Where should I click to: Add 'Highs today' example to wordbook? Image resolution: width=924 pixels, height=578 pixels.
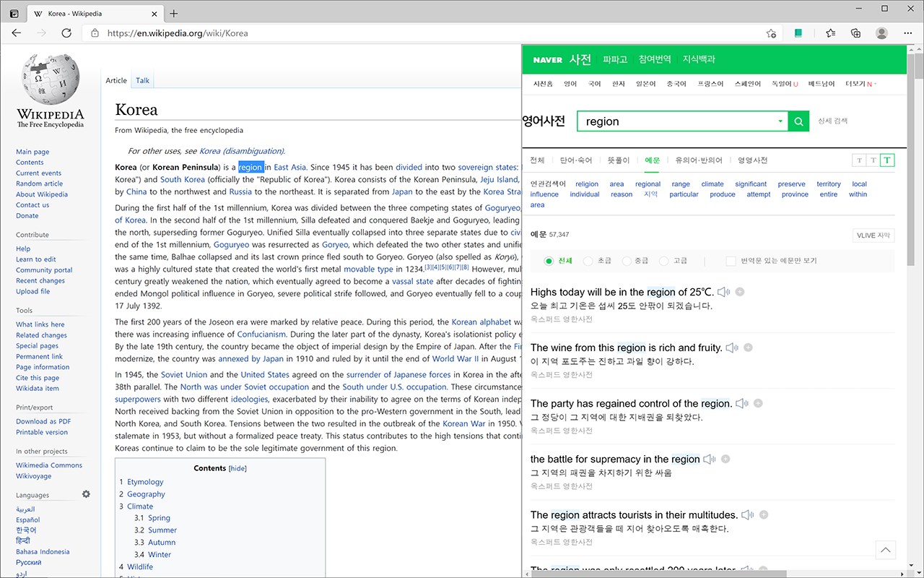(740, 292)
